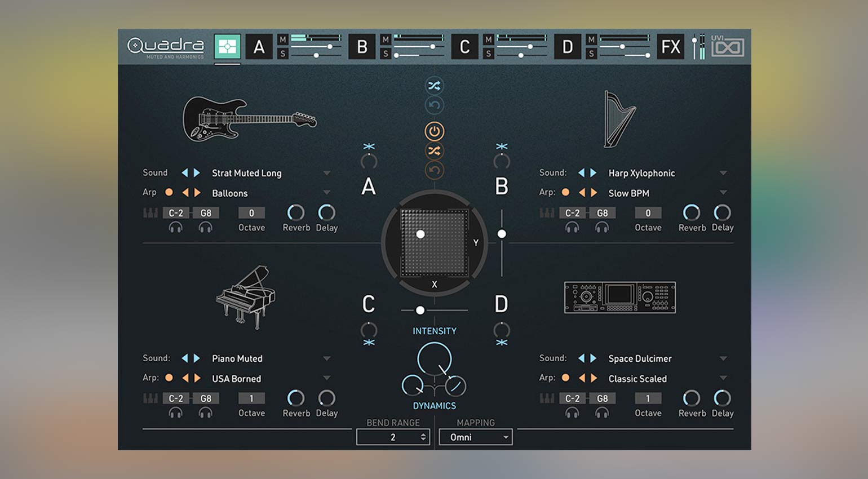Viewport: 868px width, 479px height.
Task: Select next sound after Strat Muted Long
Action: pos(197,172)
